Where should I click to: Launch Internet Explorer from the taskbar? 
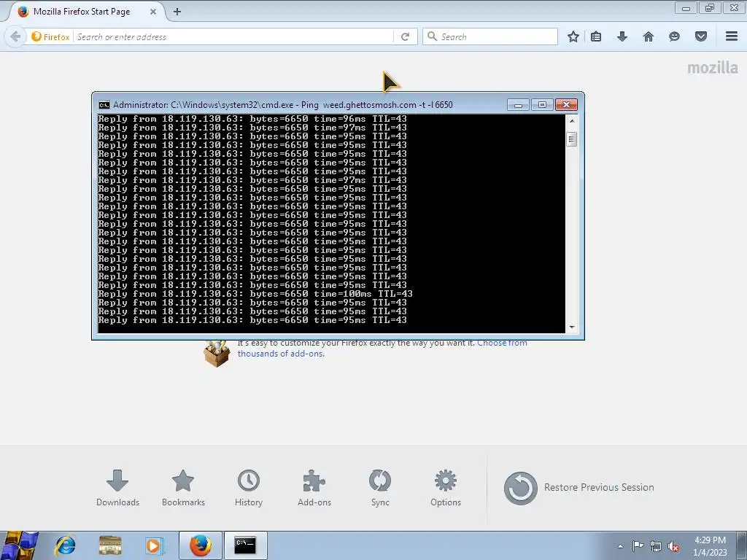pos(65,545)
